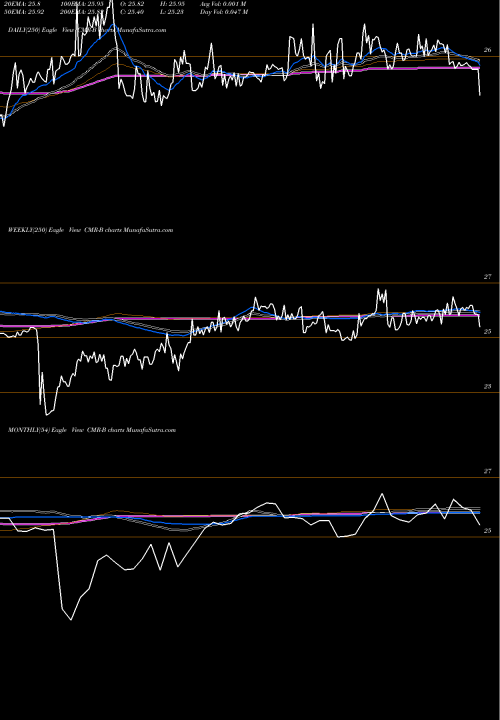
Task: Click the 25 price label on monthly chart
Action: point(488,531)
